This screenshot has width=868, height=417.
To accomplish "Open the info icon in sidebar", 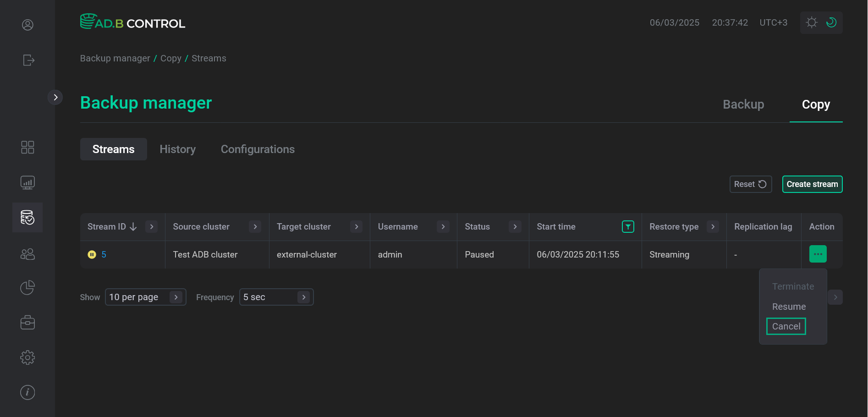I will (x=27, y=392).
